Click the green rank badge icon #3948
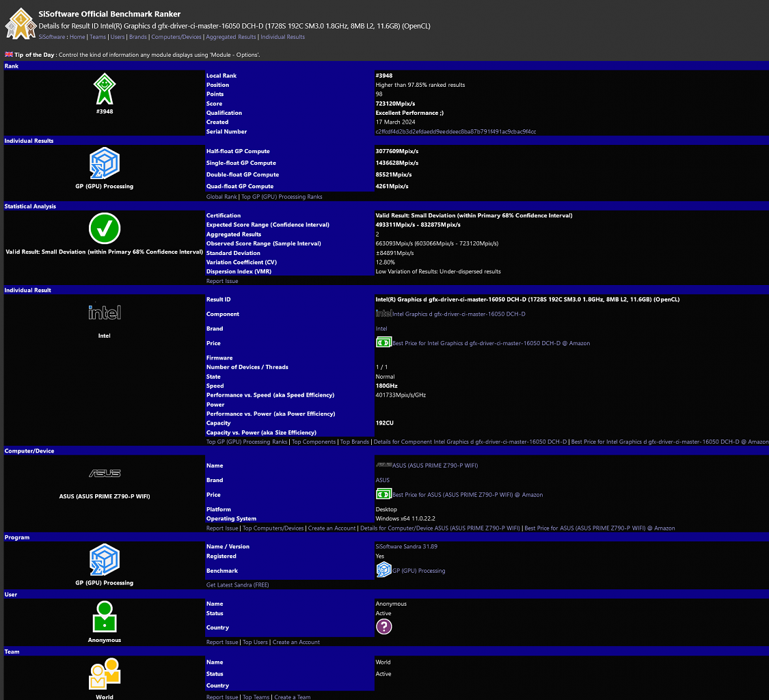 105,89
